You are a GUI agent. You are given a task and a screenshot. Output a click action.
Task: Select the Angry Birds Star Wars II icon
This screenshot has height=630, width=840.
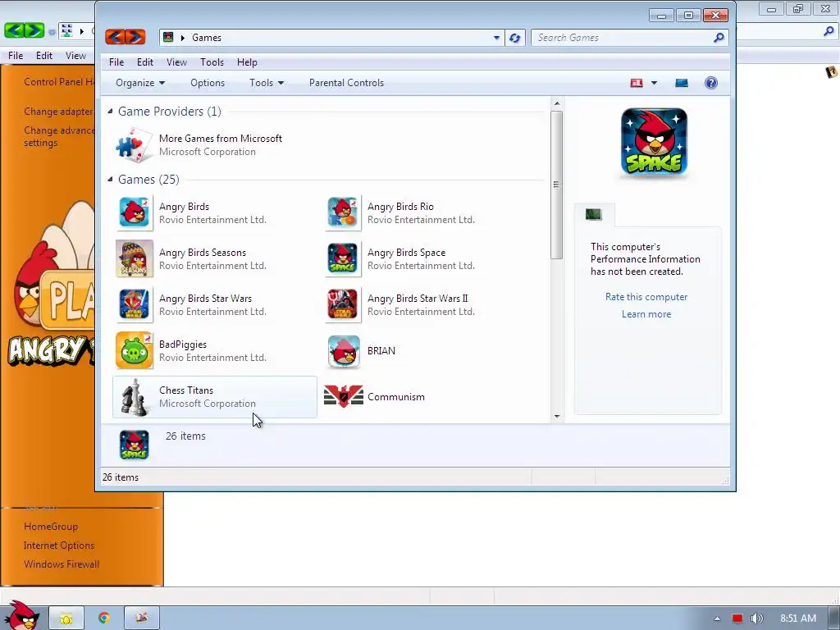point(343,304)
